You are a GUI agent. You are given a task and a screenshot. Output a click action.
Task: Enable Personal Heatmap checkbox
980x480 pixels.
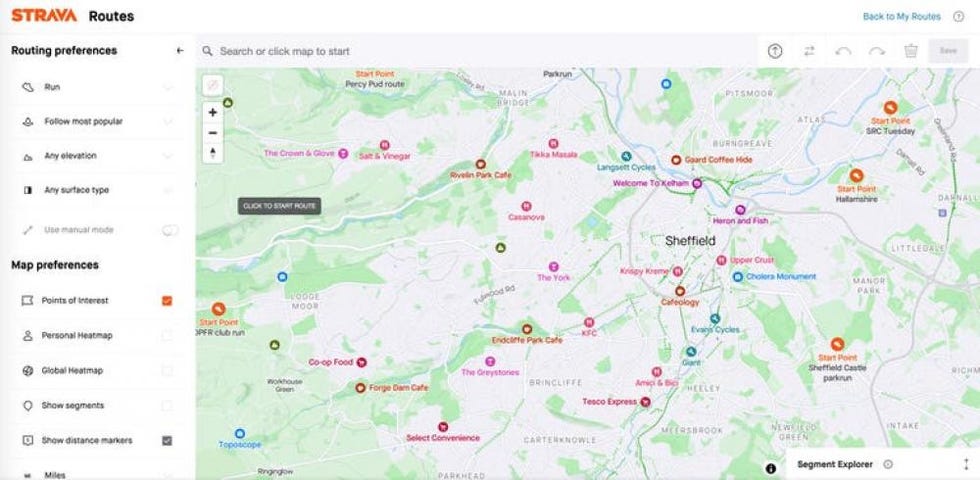point(167,336)
